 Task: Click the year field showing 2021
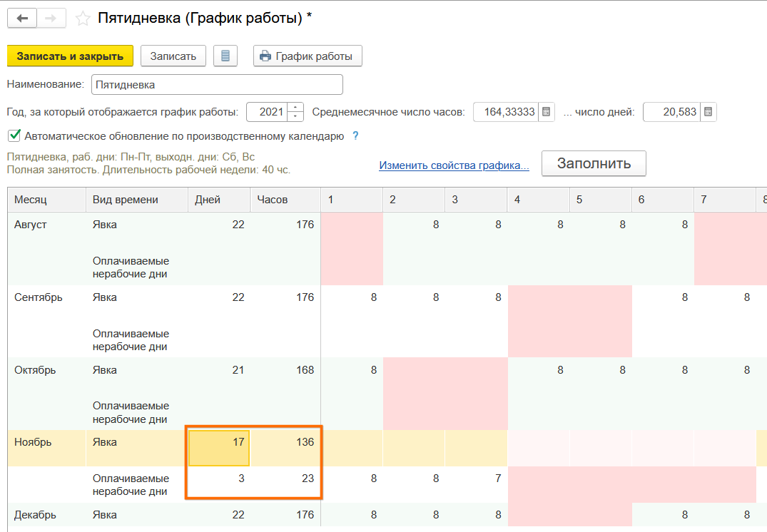(x=267, y=112)
